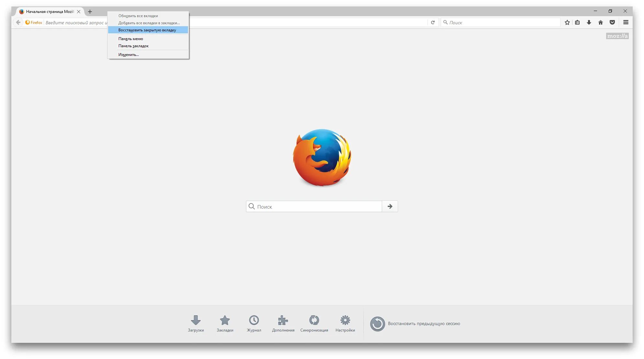Click the bookmark star icon in toolbar
The width and height of the screenshot is (644, 359).
pos(567,22)
